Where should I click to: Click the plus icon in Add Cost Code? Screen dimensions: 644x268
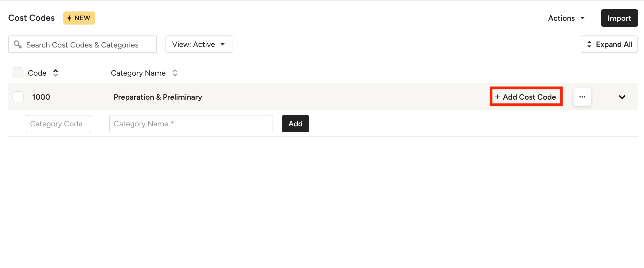(497, 97)
